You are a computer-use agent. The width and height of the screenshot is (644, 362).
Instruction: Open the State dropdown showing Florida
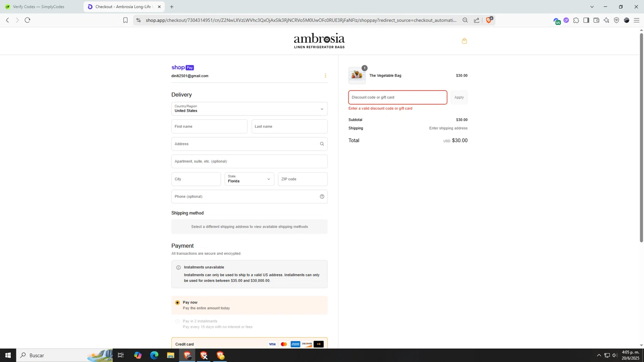(249, 179)
